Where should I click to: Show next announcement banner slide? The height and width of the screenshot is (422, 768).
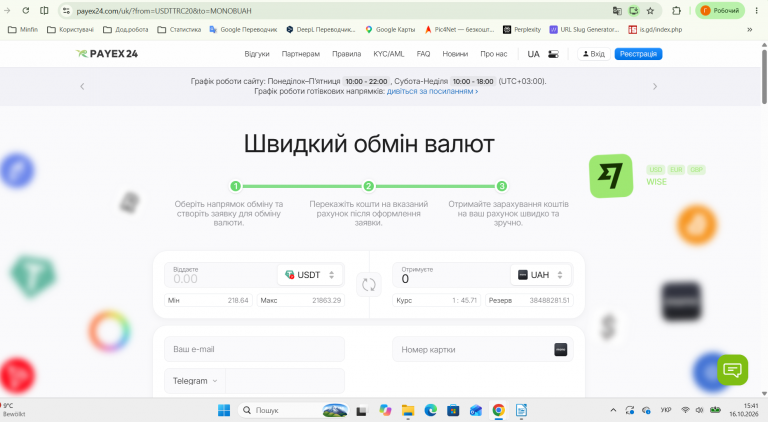(x=655, y=86)
